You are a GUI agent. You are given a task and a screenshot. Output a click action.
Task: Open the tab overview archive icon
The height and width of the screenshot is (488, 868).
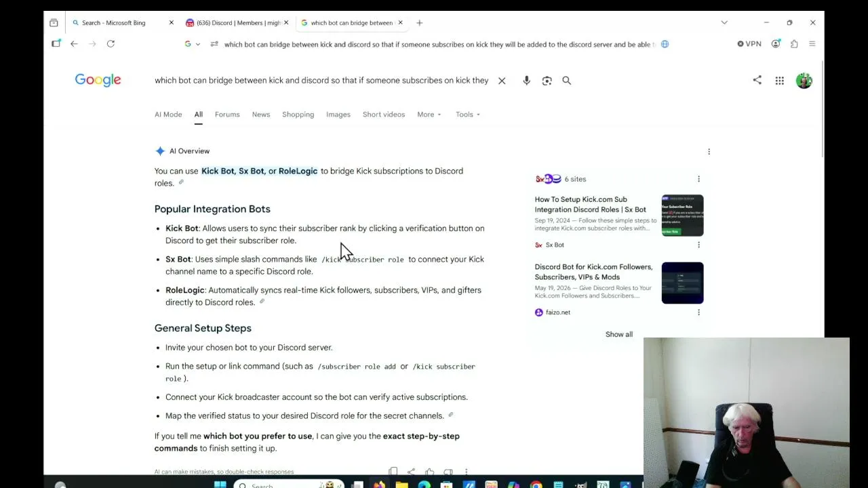[54, 22]
